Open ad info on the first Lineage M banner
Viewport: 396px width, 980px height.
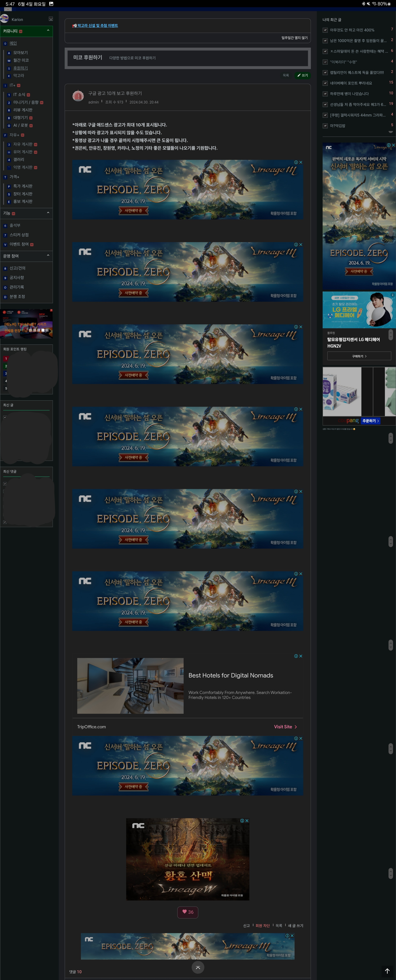point(296,162)
